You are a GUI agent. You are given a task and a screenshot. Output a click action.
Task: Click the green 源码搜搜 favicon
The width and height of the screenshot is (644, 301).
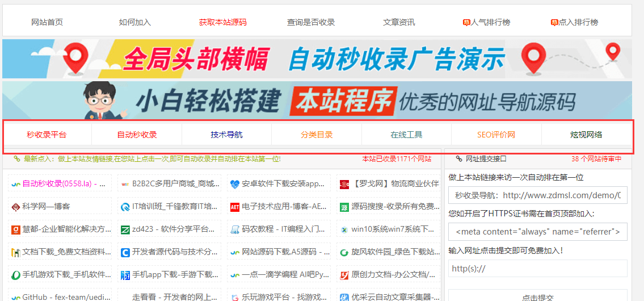point(344,207)
